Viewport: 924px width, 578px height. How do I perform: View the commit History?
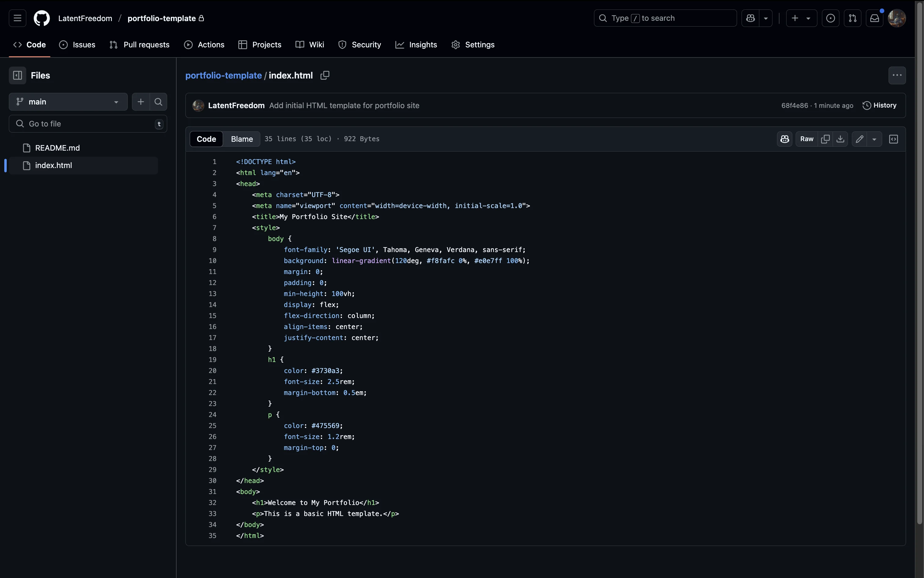coord(880,105)
